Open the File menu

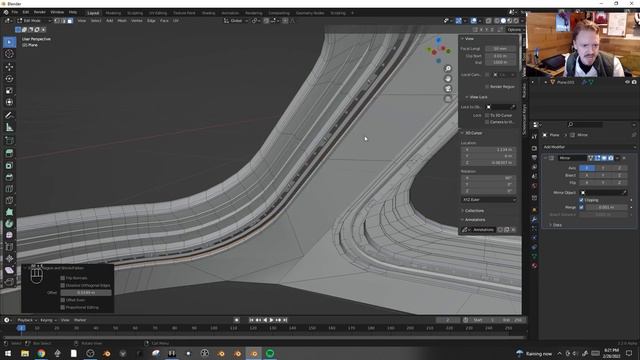[x=15, y=13]
